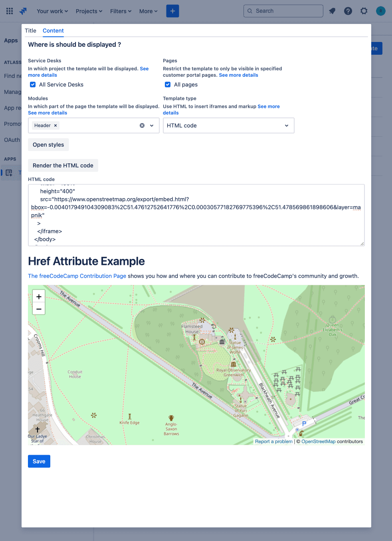Image resolution: width=392 pixels, height=541 pixels.
Task: Open the Settings gear icon
Action: (x=364, y=11)
